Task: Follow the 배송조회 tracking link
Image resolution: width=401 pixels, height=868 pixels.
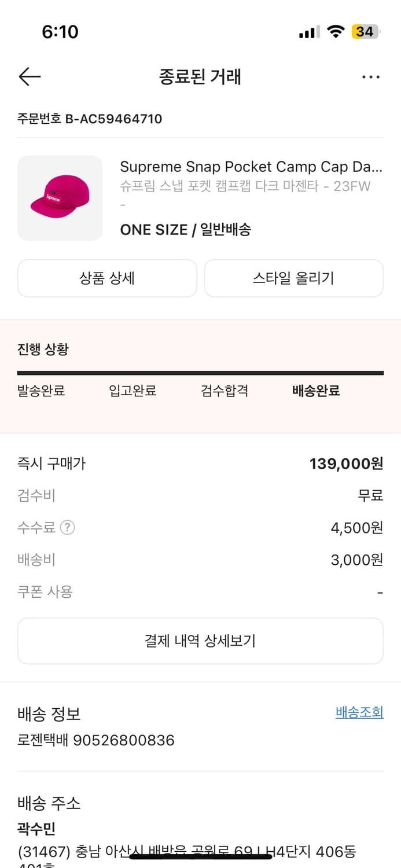Action: coord(359,712)
